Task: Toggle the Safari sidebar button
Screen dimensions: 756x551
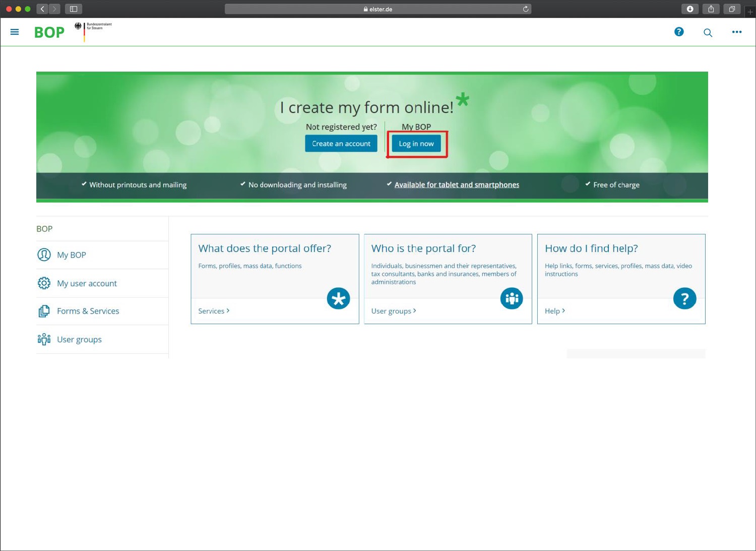Action: point(74,9)
